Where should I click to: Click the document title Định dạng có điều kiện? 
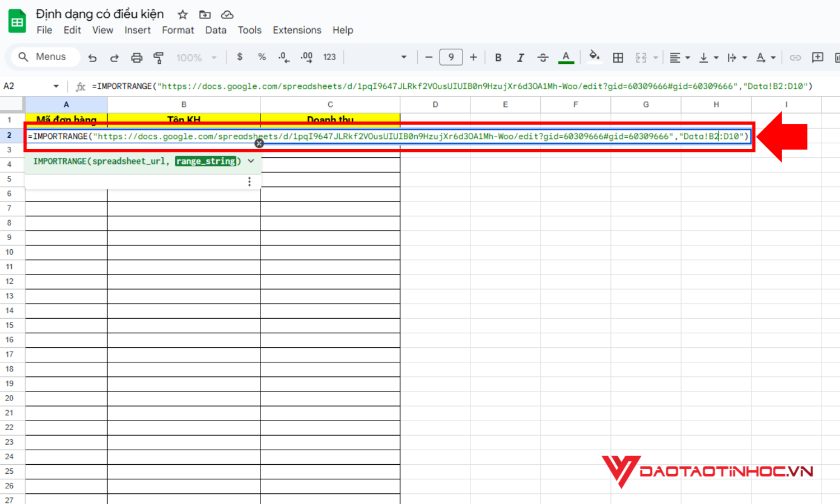click(x=100, y=14)
